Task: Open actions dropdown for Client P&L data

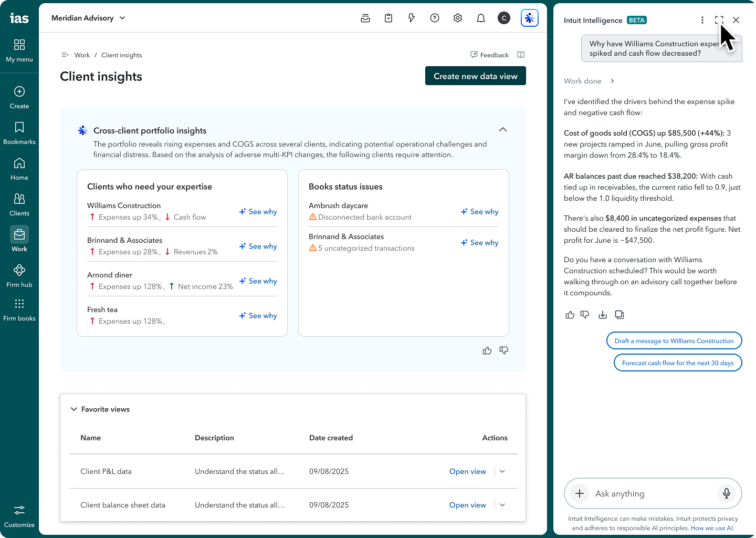Action: click(x=502, y=471)
